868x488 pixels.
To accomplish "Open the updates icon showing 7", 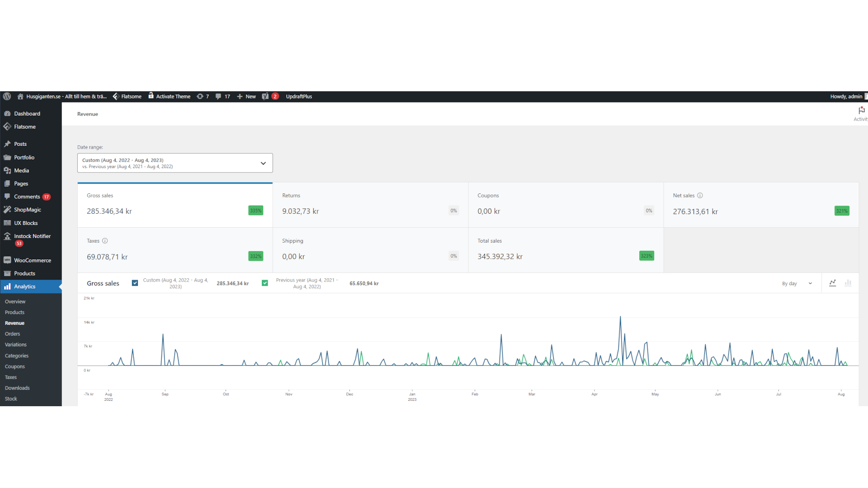I will pos(200,96).
